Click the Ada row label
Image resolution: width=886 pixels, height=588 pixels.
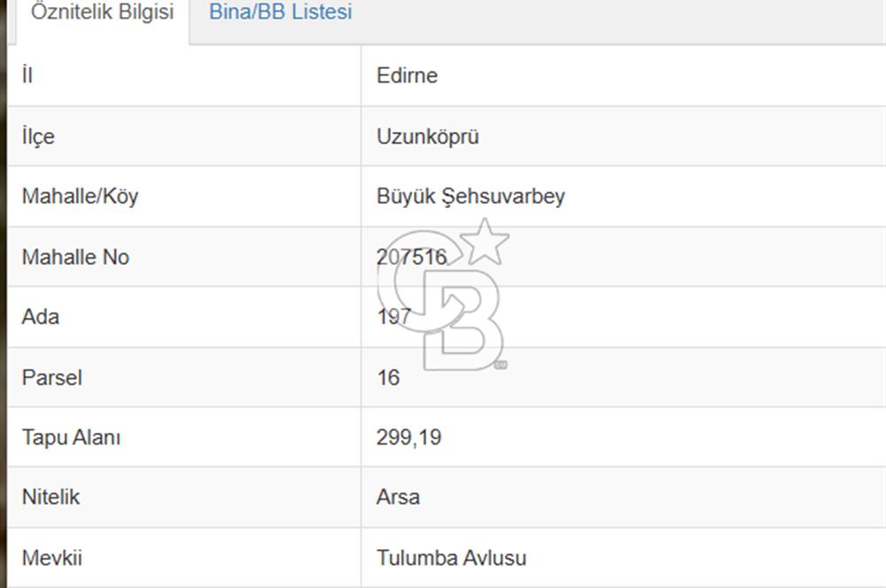tap(41, 316)
